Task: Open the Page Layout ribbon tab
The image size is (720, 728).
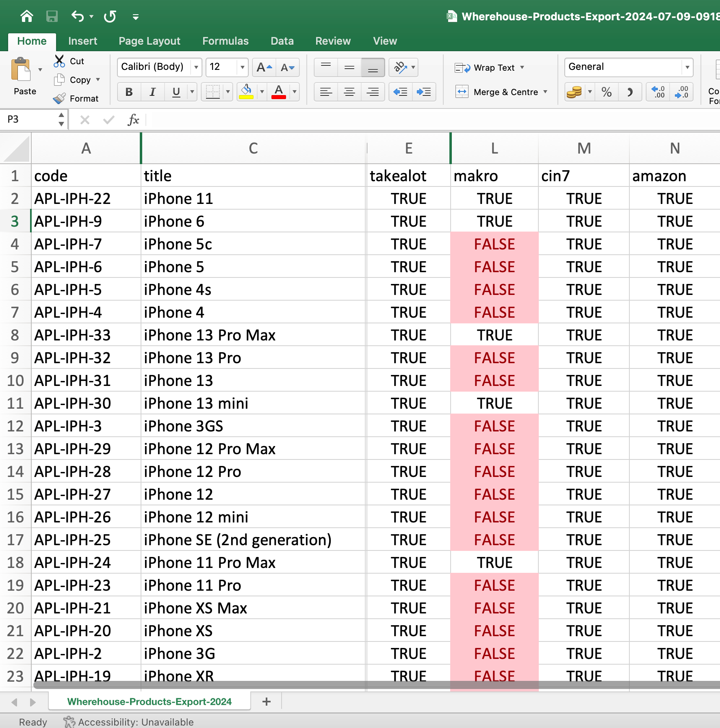Action: (x=149, y=41)
